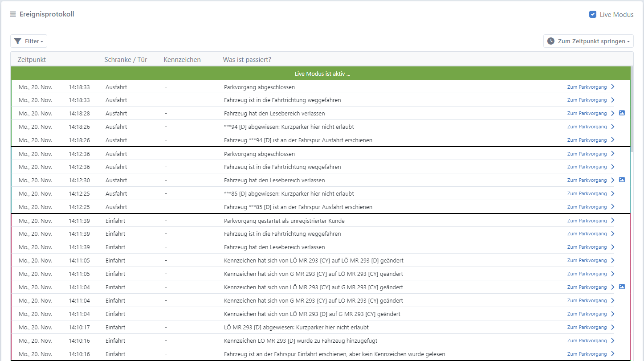The image size is (644, 361).
Task: Open Zum Parkvorgang link for 14:12:36 weggefahren row
Action: click(x=587, y=167)
